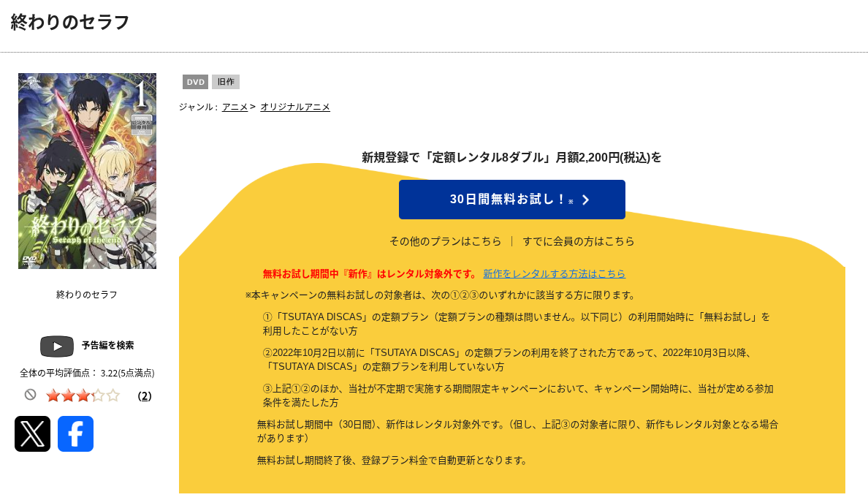
Task: Click the 無料お試し期間中（30日間） note
Action: pyautogui.click(x=517, y=431)
